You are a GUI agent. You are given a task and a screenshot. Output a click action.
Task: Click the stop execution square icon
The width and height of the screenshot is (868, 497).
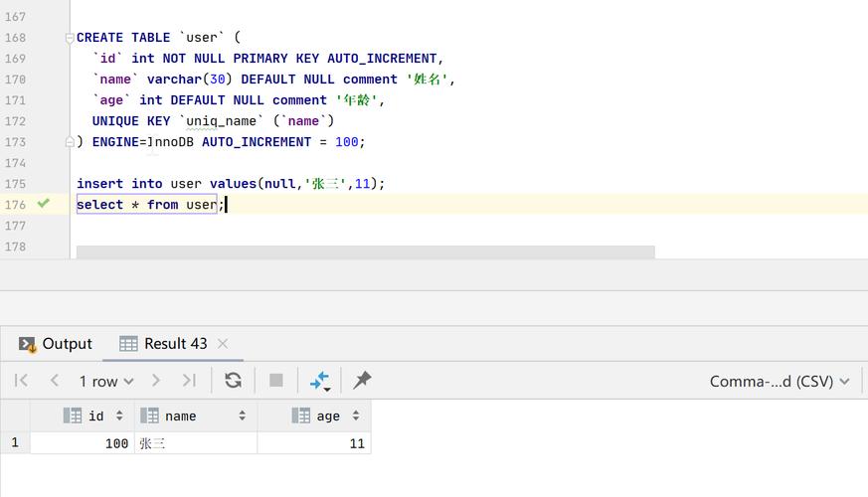276,381
